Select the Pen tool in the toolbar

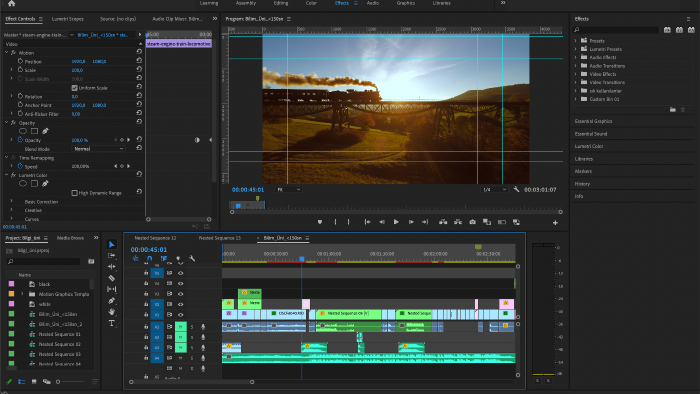click(x=112, y=300)
